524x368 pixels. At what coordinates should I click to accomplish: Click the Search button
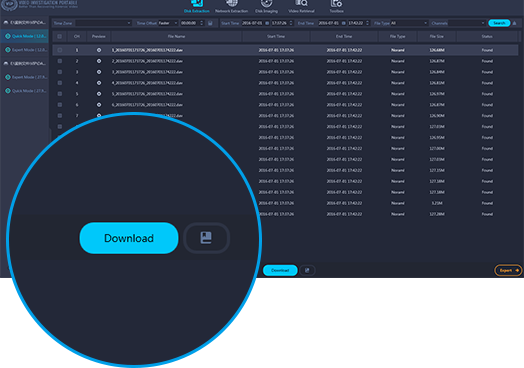499,23
